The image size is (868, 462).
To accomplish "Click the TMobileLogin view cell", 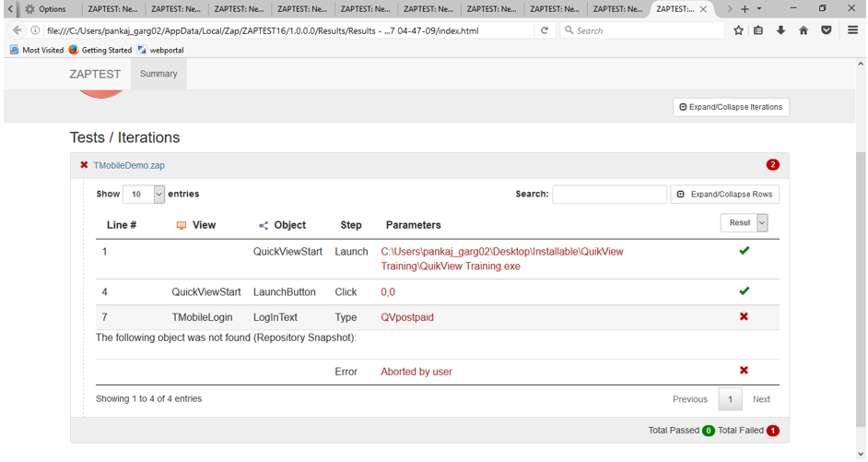I will 202,317.
